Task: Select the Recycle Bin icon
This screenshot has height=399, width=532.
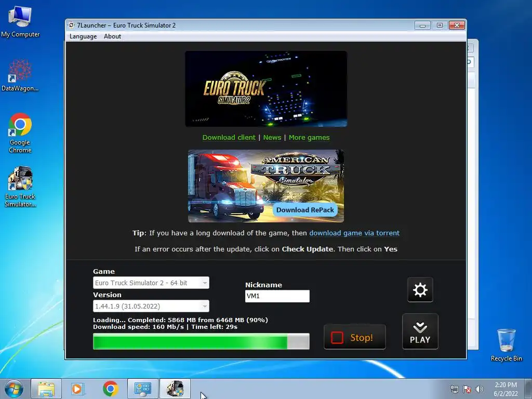Action: pyautogui.click(x=506, y=345)
